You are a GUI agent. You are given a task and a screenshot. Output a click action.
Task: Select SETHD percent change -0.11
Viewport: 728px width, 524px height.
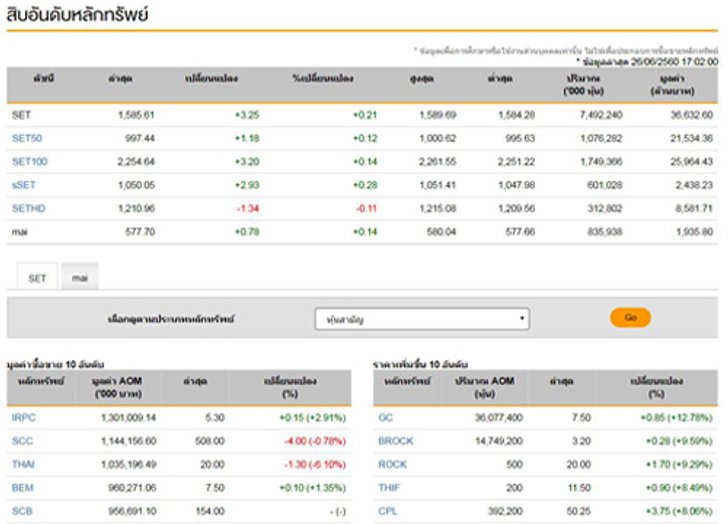pyautogui.click(x=366, y=208)
